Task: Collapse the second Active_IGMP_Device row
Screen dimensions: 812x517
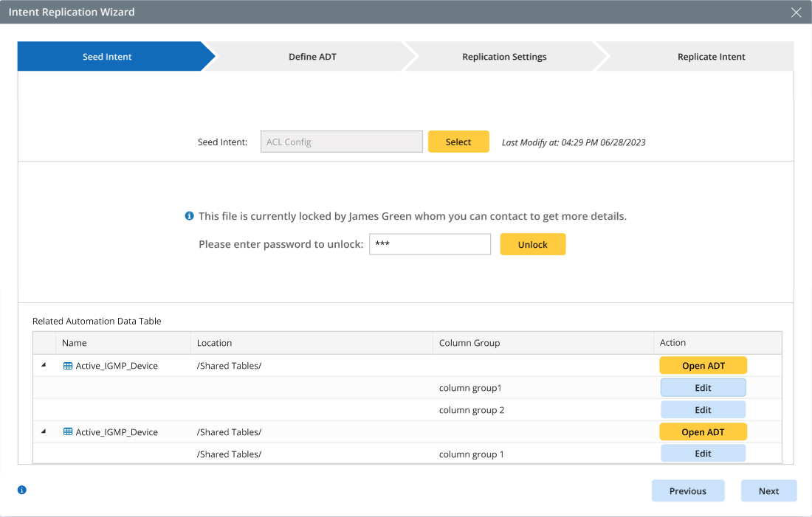Action: tap(44, 431)
